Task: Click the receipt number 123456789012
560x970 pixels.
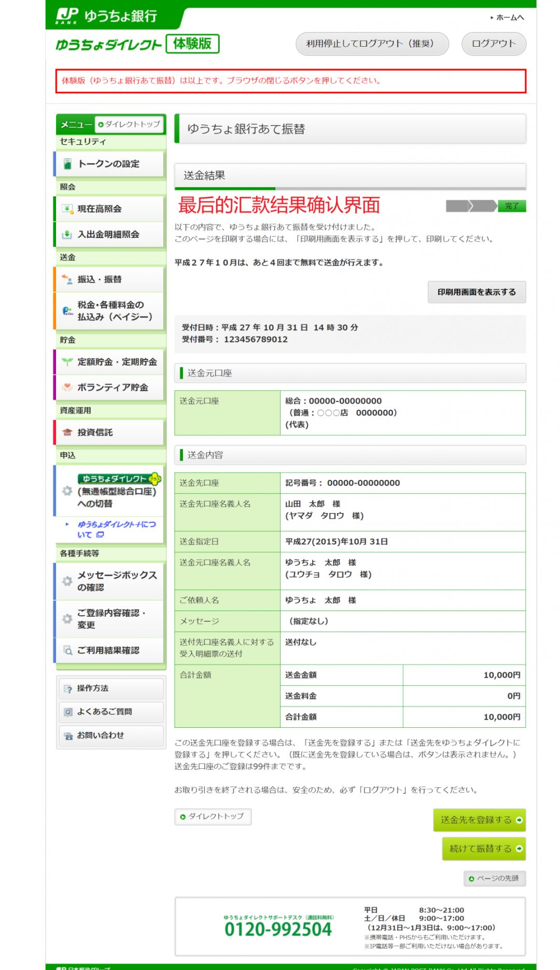Action: (x=256, y=339)
